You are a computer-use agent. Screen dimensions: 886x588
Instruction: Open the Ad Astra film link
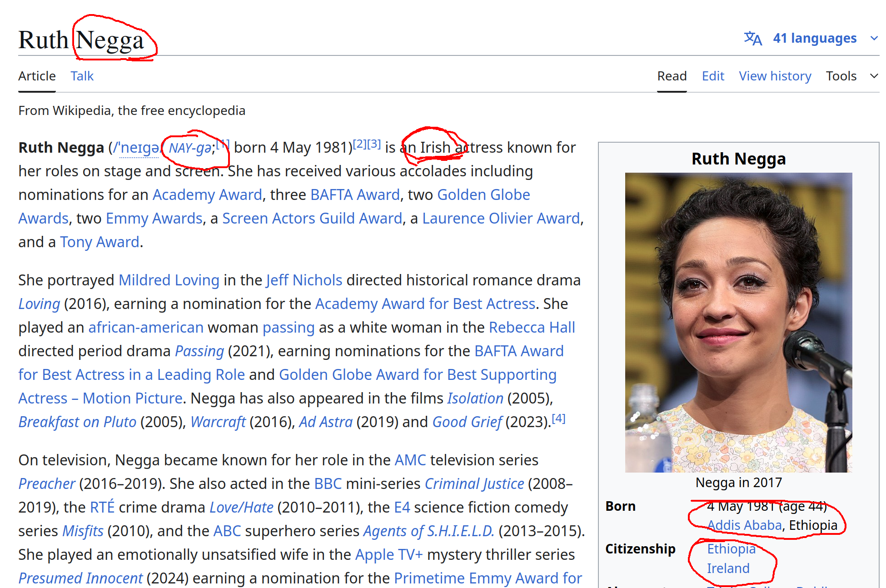point(325,422)
